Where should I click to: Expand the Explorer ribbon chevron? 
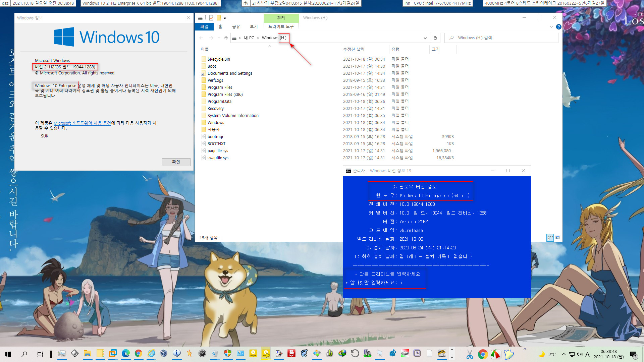[551, 27]
